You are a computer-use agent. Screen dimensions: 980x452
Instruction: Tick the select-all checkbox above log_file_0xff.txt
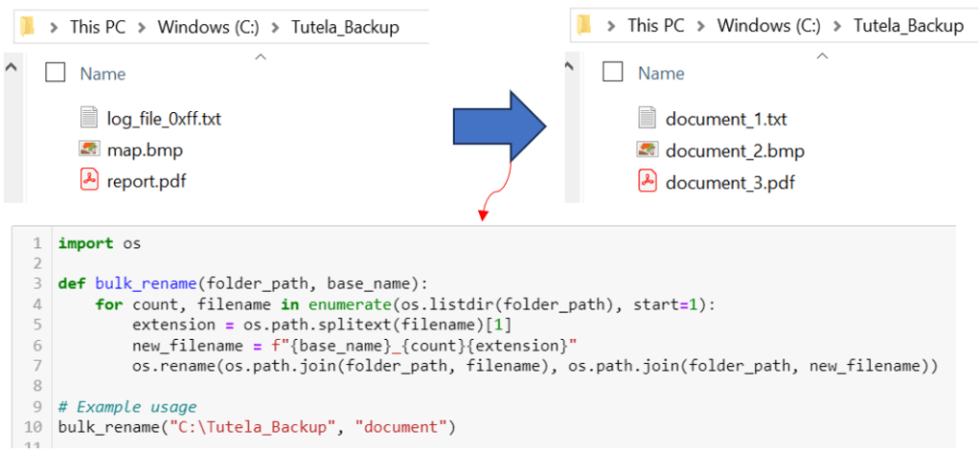tap(56, 72)
